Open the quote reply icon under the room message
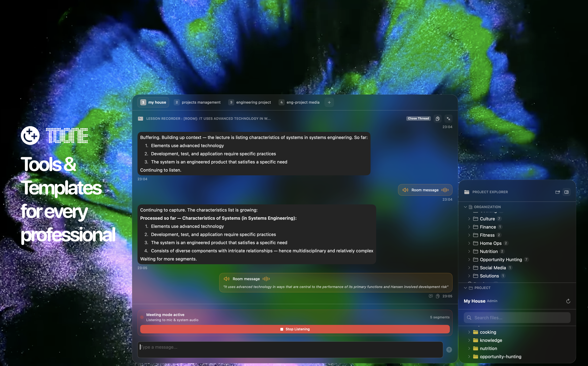The image size is (588, 366). (431, 296)
